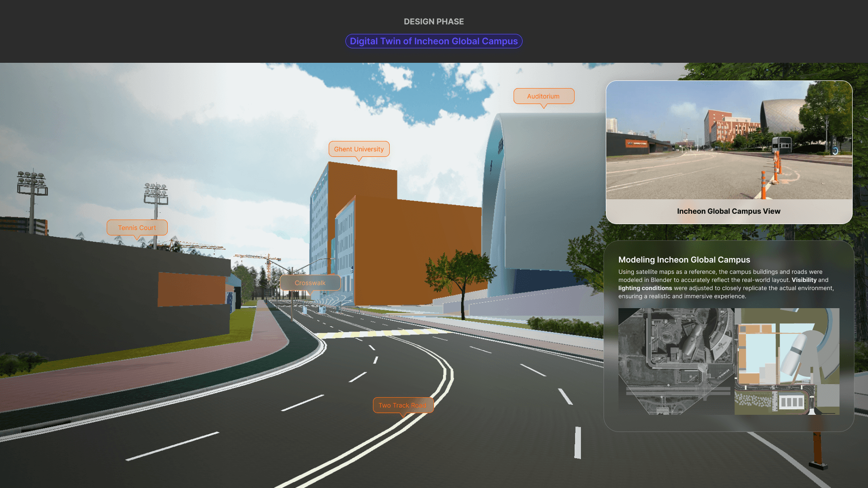The height and width of the screenshot is (488, 868).
Task: Click the bold lighting conditions text
Action: click(x=645, y=288)
